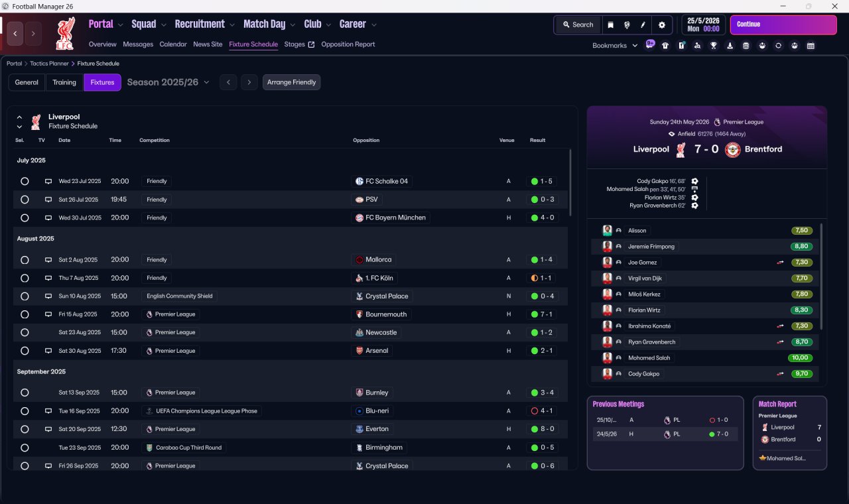Select the PSV fixture radio button

point(25,200)
